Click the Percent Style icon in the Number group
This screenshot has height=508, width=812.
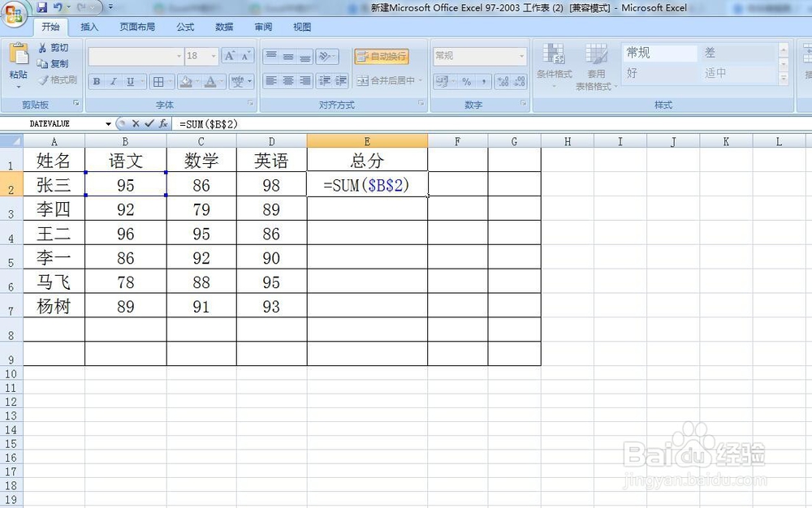pos(466,82)
